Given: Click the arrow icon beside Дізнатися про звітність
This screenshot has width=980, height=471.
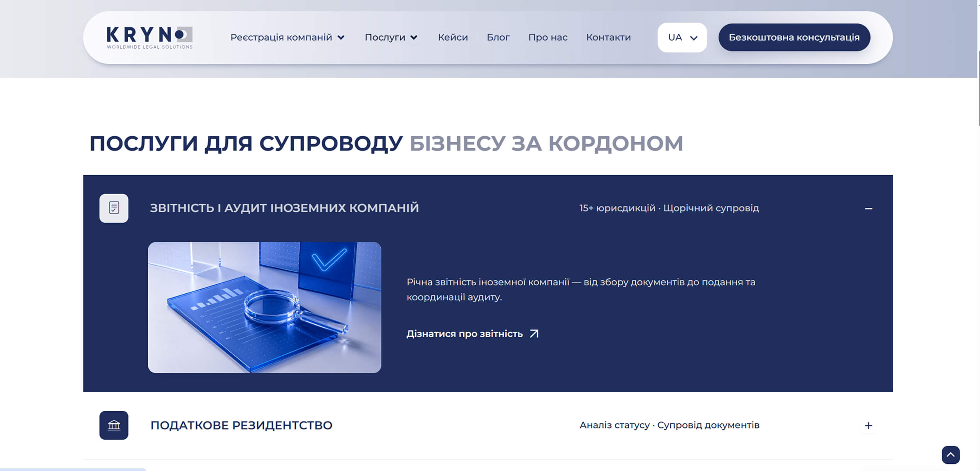Looking at the screenshot, I should [x=534, y=334].
